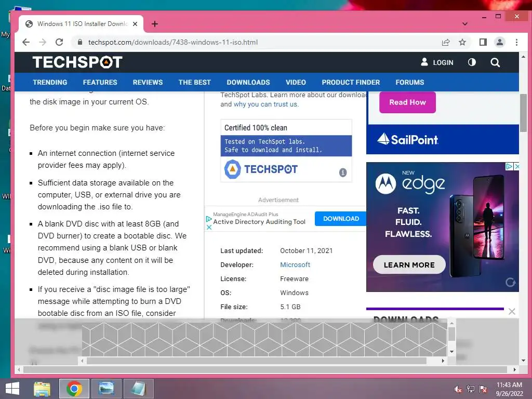Viewport: 532px width, 399px height.
Task: Open the REVIEWS menu
Action: point(148,82)
